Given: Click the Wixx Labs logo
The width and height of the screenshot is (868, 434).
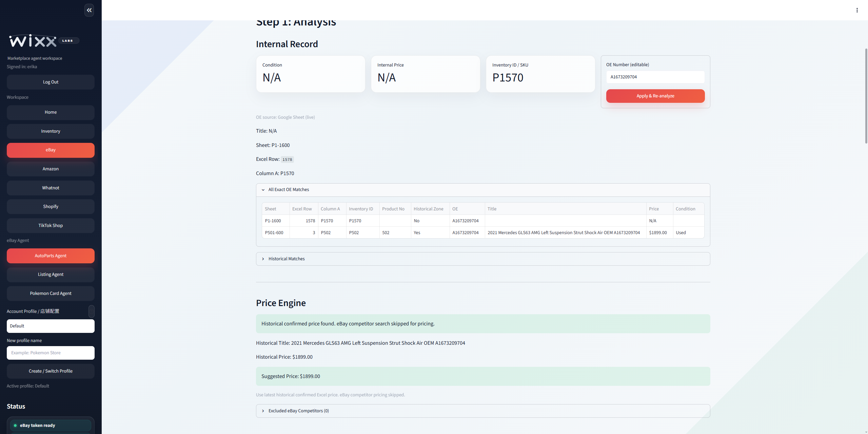Looking at the screenshot, I should coord(44,41).
